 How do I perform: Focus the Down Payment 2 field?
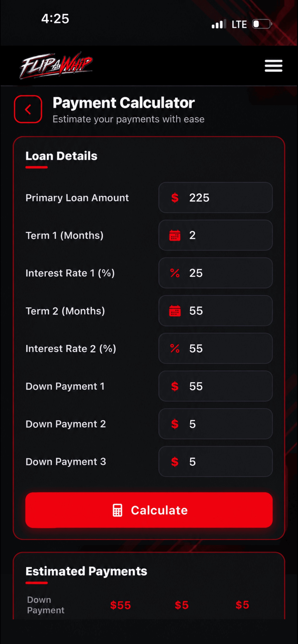click(216, 424)
